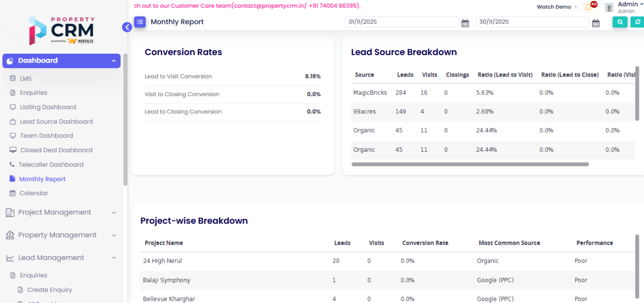Click the green refresh button
Screen dimensions: 644x303
click(637, 22)
